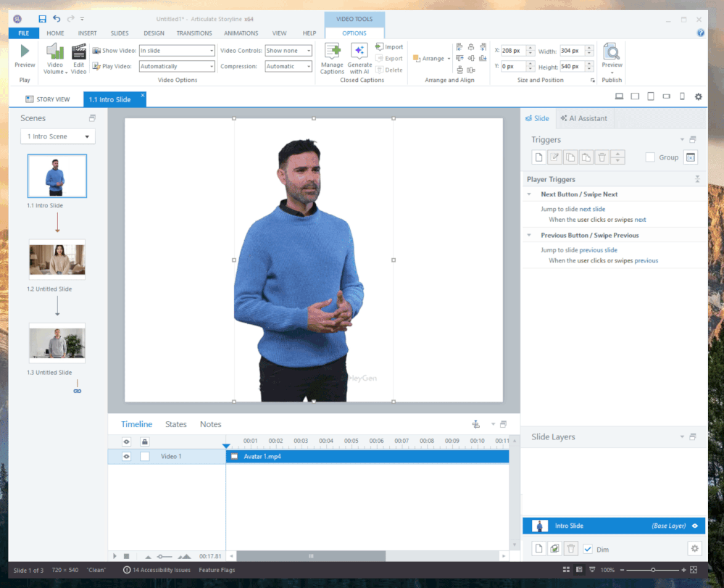Open the Show Video dropdown
This screenshot has width=724, height=588.
[x=212, y=51]
